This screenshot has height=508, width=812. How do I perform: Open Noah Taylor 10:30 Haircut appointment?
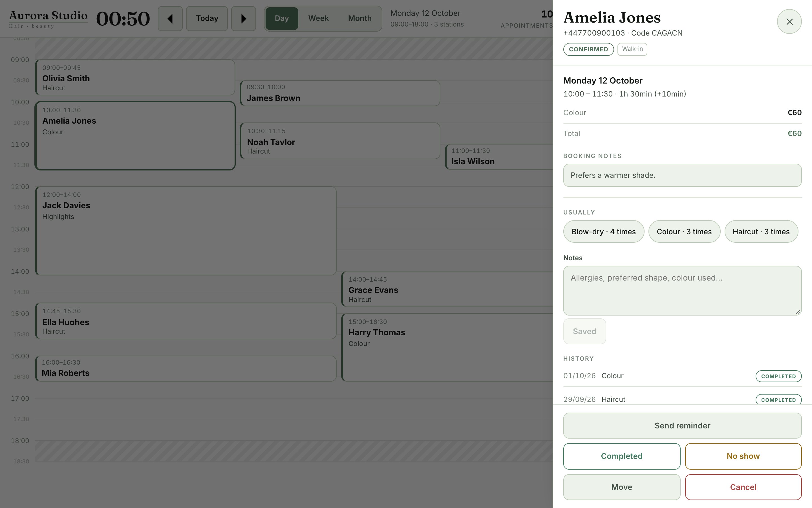(339, 141)
